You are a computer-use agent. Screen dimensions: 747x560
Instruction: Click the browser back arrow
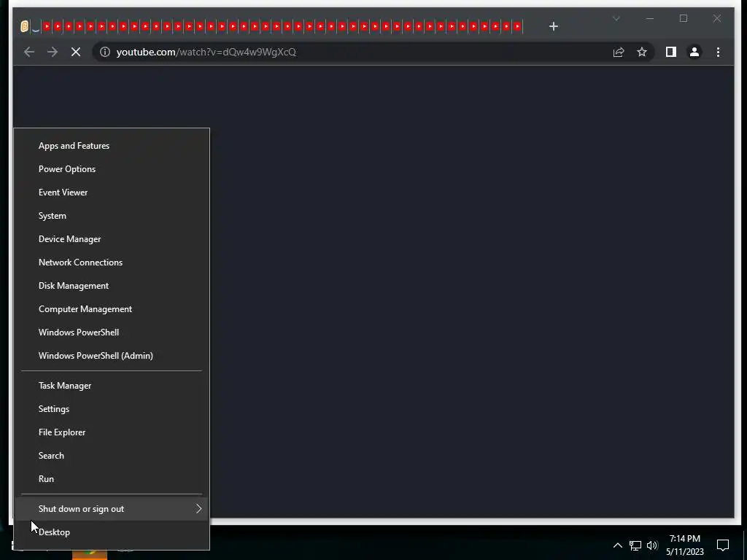click(x=29, y=52)
